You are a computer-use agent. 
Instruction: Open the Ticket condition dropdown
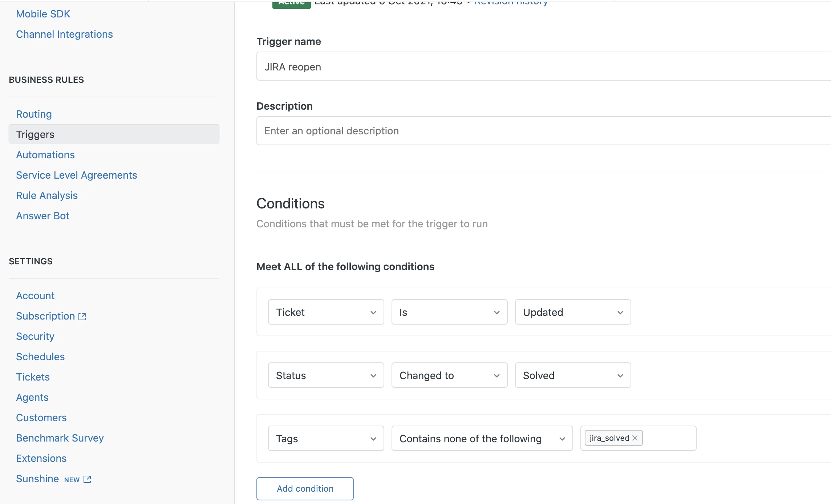click(x=326, y=312)
